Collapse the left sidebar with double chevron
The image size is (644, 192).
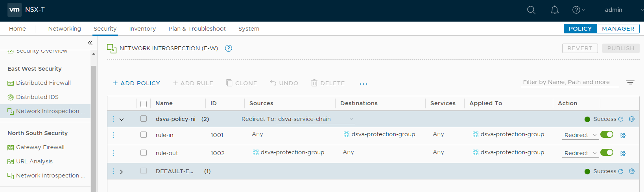(x=90, y=43)
